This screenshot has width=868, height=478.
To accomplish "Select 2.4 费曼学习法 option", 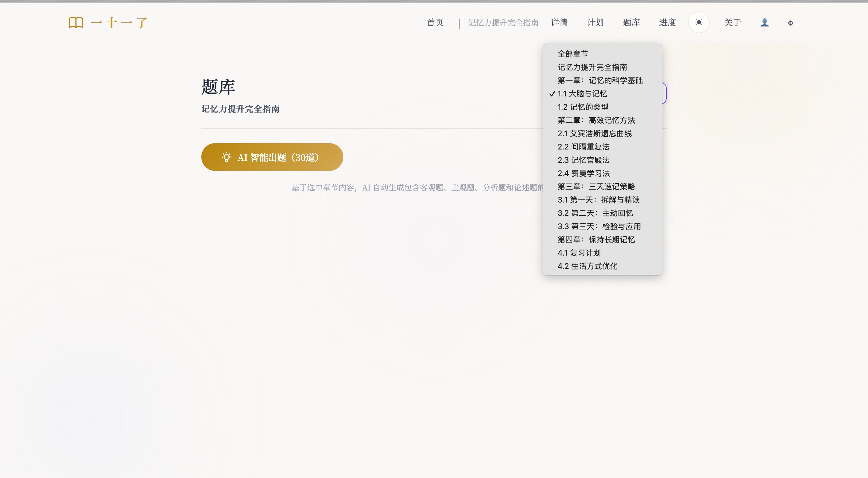I will click(602, 173).
